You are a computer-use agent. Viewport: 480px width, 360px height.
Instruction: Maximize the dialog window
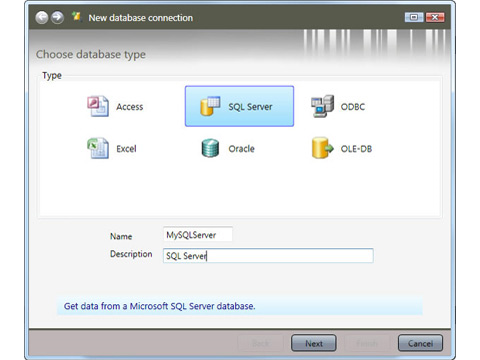(414, 17)
